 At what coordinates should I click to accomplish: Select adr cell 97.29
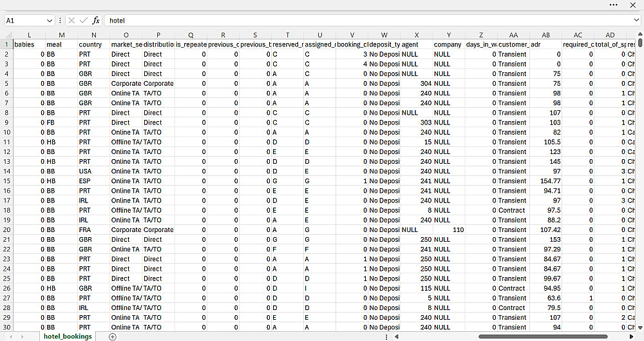point(545,249)
